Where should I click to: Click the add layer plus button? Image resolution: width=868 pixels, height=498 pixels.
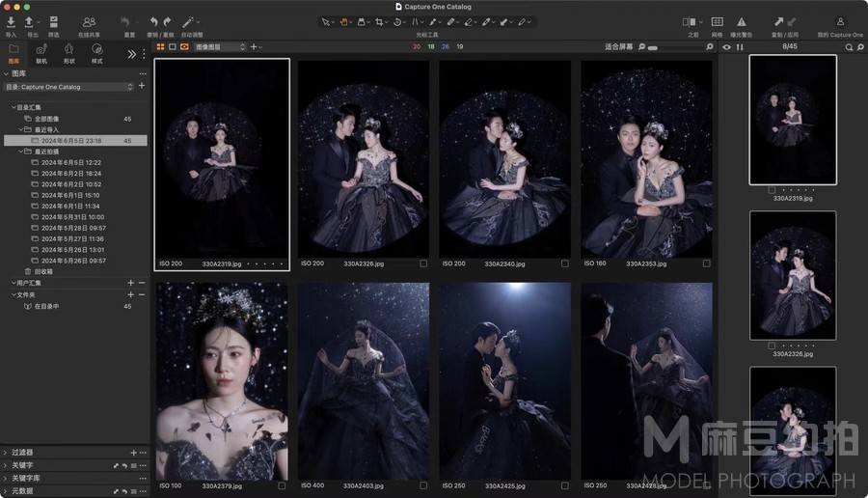coord(254,47)
